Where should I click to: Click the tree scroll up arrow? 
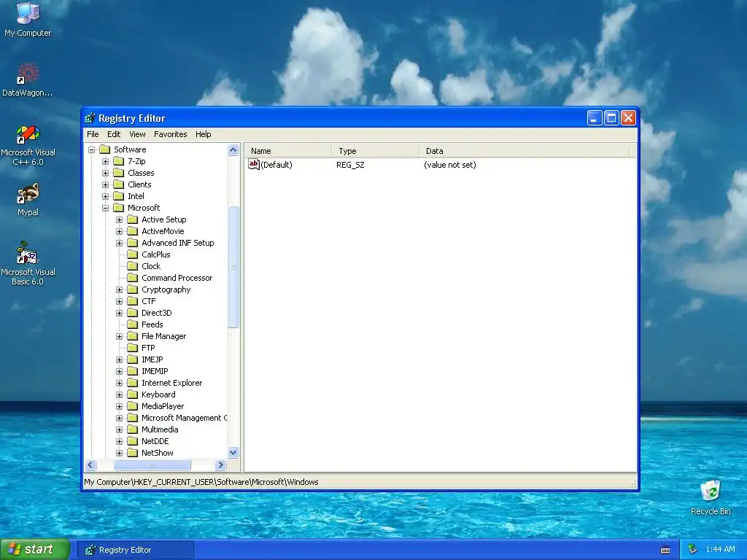pyautogui.click(x=233, y=150)
